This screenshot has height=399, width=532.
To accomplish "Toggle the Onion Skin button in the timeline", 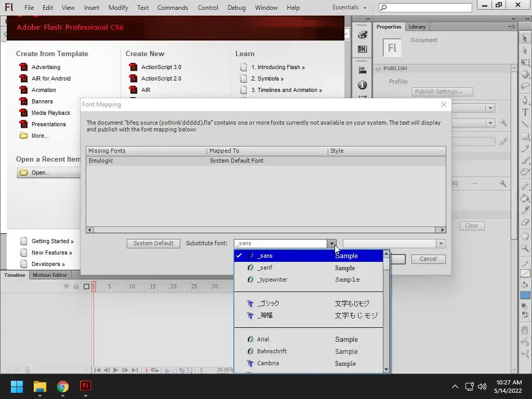I will click(x=167, y=370).
